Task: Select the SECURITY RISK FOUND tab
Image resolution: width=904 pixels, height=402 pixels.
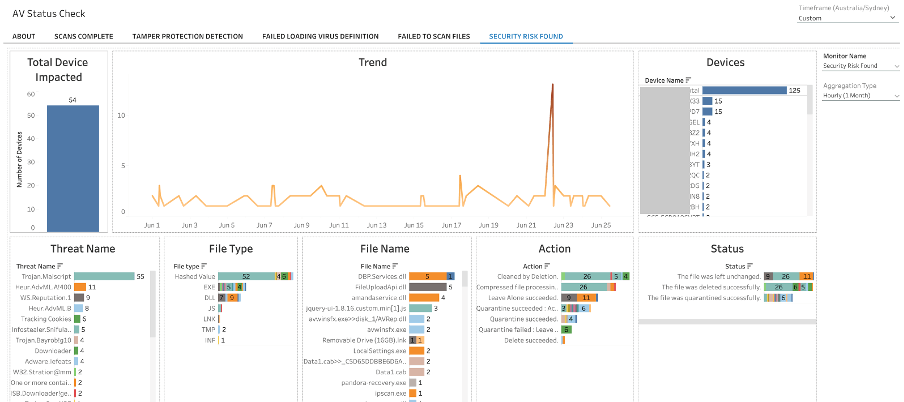Action: tap(526, 36)
